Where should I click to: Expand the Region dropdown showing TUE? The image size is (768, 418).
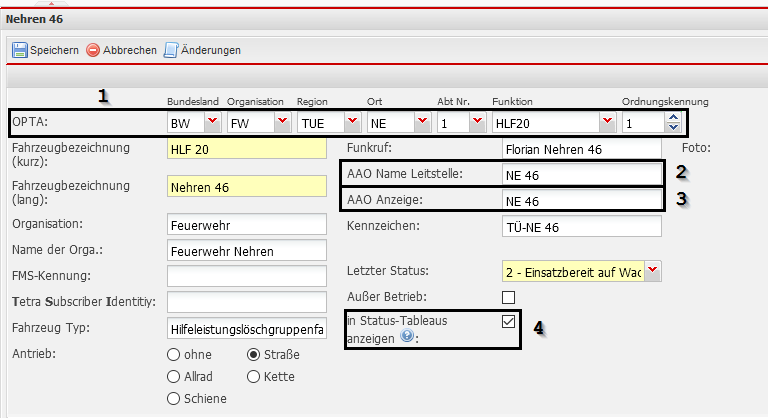coord(351,122)
